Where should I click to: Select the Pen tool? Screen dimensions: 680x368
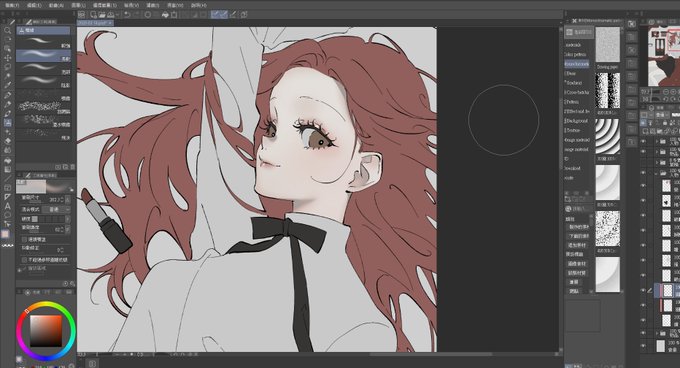7,95
